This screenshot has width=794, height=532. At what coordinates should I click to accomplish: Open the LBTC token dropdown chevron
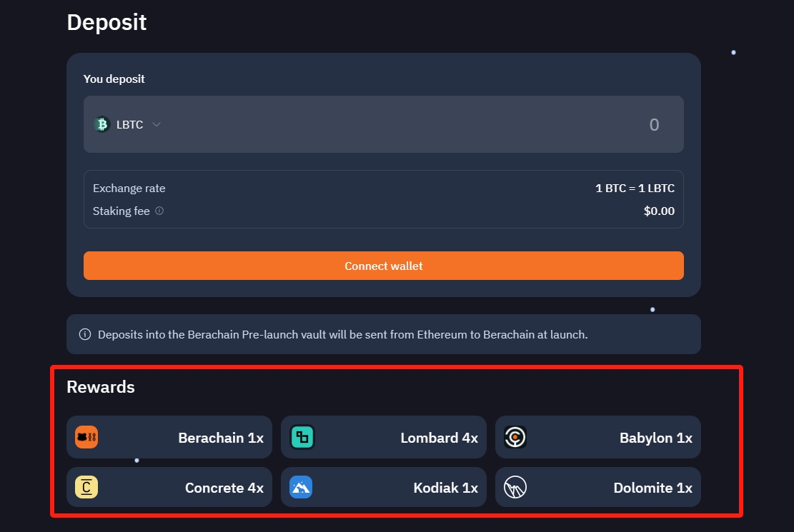[x=157, y=124]
